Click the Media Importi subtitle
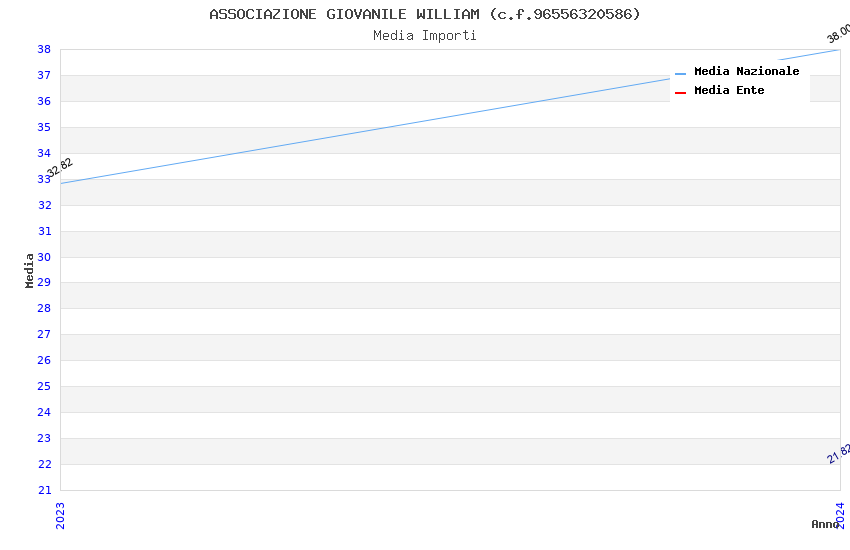Screen dimensions: 850x550 pyautogui.click(x=425, y=36)
